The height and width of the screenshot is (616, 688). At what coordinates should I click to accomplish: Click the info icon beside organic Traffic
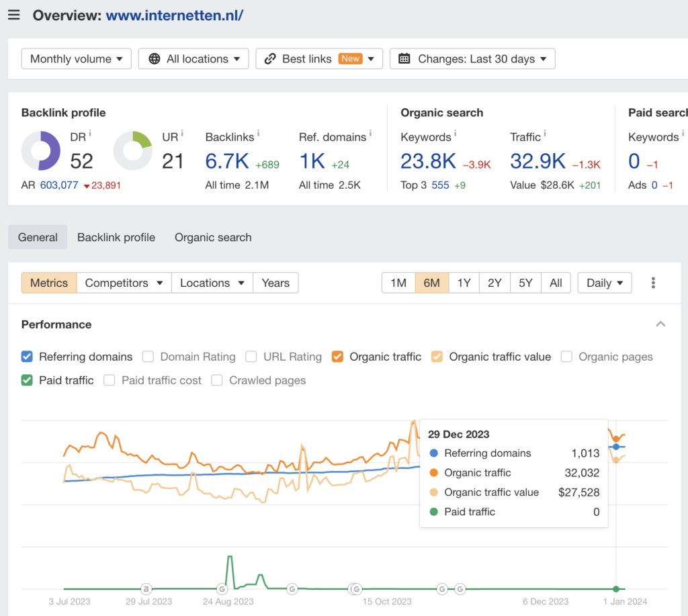coord(545,134)
